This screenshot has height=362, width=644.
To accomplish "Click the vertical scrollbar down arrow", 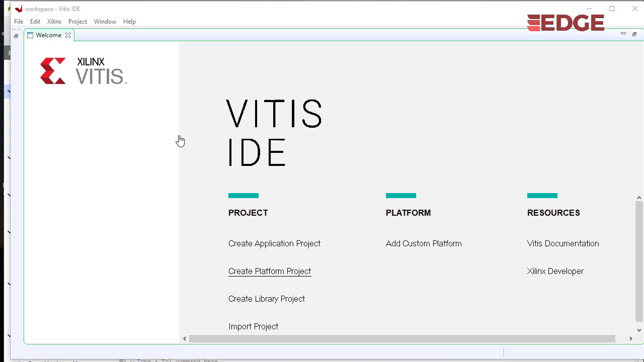I will tap(639, 330).
